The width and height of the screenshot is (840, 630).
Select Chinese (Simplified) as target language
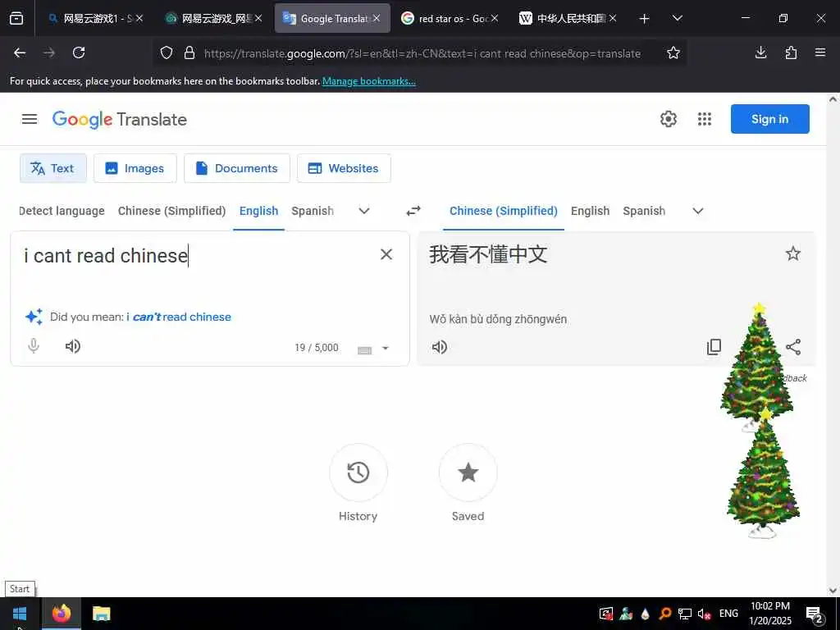pos(504,211)
